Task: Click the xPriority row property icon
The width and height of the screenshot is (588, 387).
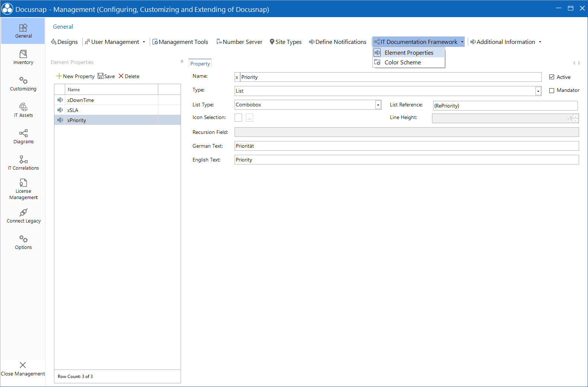Action: tap(60, 120)
